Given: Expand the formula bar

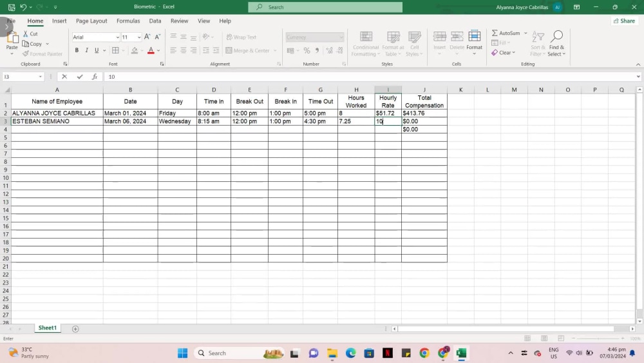Looking at the screenshot, I should pyautogui.click(x=638, y=77).
